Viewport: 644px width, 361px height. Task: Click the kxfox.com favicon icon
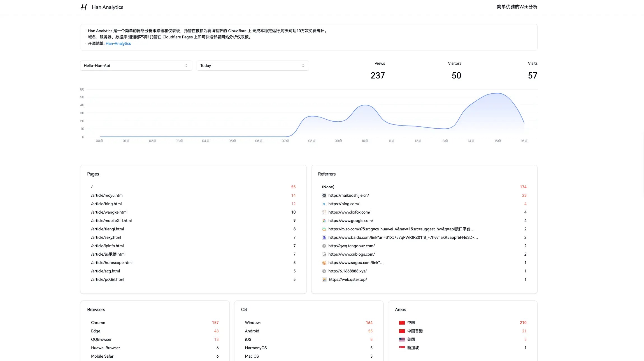pyautogui.click(x=324, y=212)
